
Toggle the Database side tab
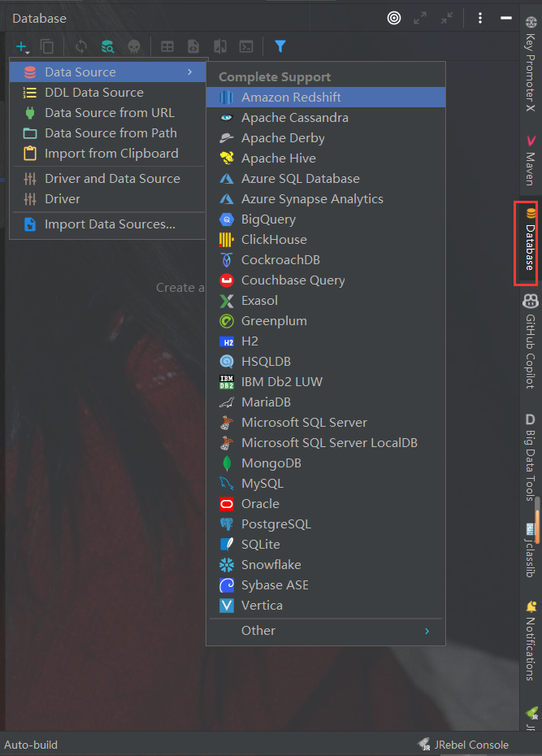click(x=531, y=240)
